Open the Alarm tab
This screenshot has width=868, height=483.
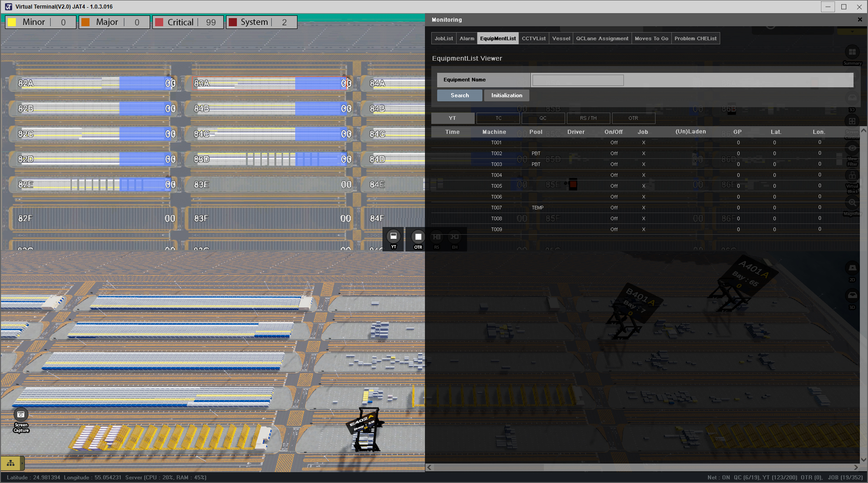(x=467, y=38)
